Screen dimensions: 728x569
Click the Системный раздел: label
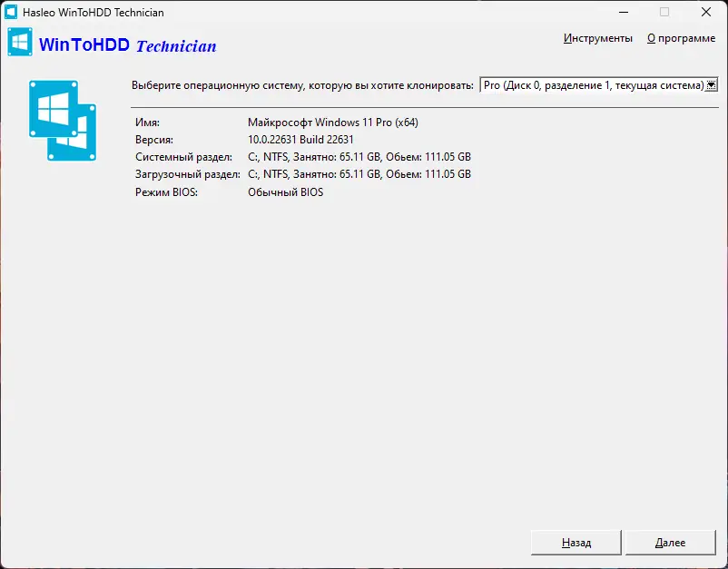[184, 157]
